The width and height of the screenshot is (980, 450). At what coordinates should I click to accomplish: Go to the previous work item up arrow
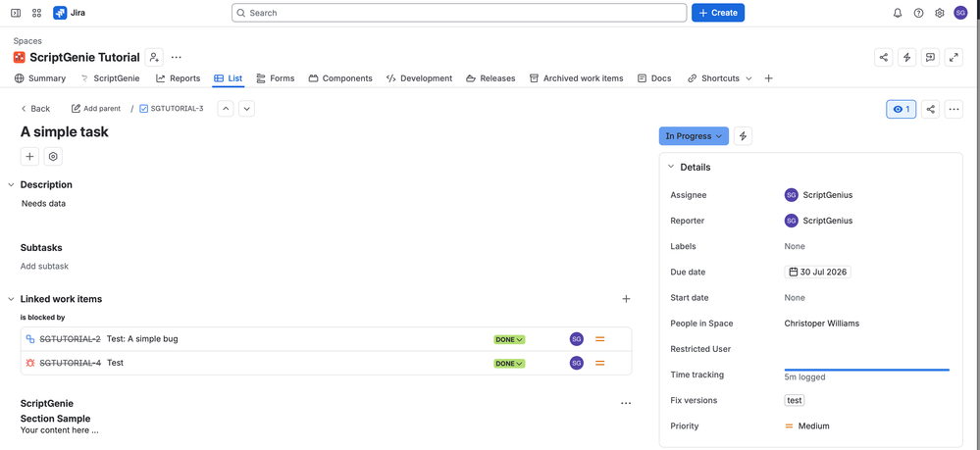pyautogui.click(x=227, y=109)
